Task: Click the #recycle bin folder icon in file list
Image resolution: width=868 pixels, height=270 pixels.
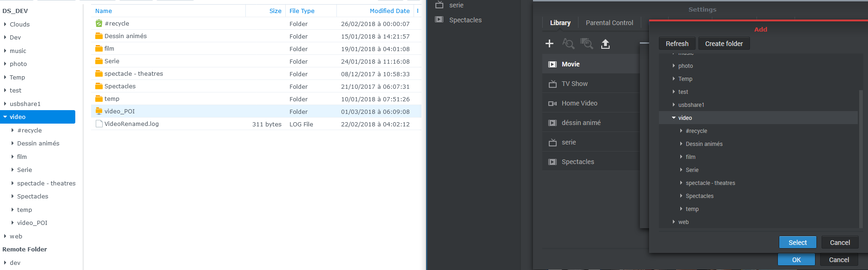Action: [99, 23]
